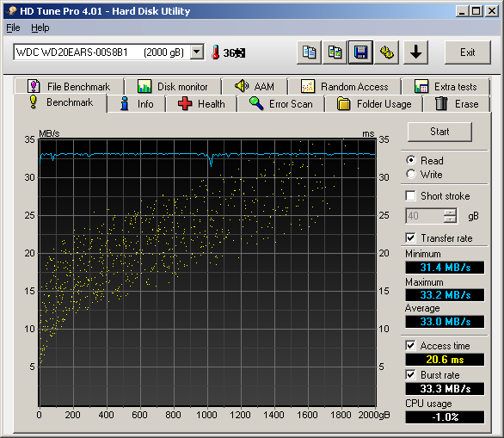Open the options gears icon
This screenshot has height=438, width=504.
[387, 52]
